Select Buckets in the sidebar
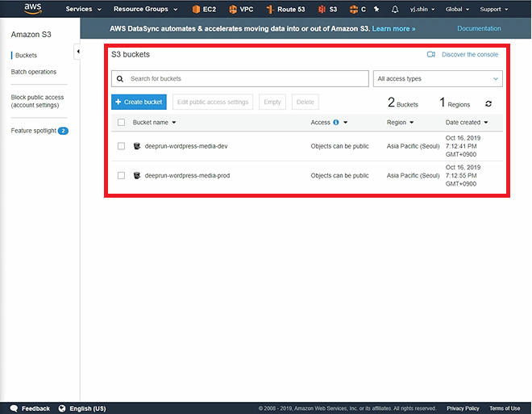The image size is (532, 414). 26,56
